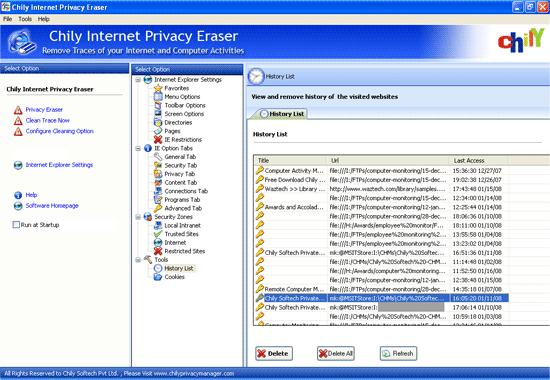Click the key icon of highlighted history row

tap(260, 298)
